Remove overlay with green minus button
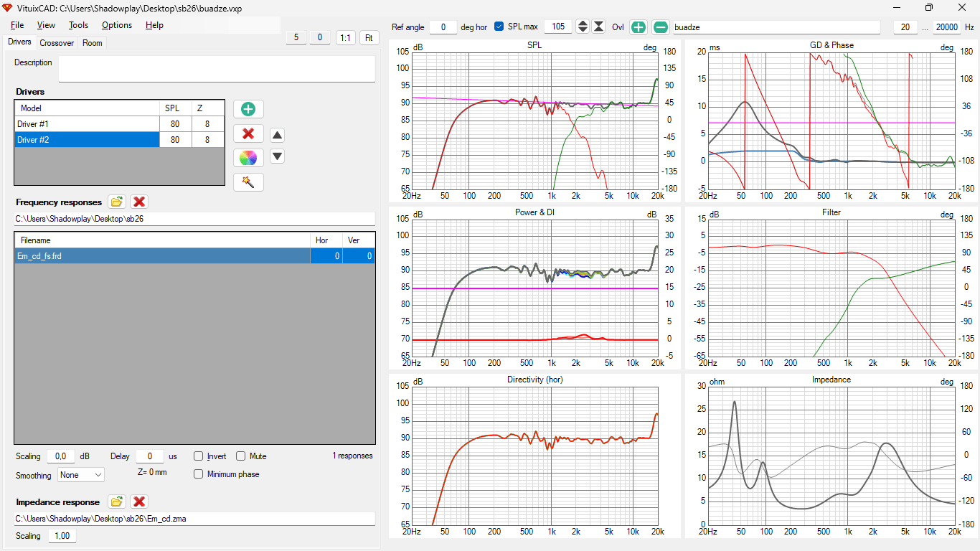The width and height of the screenshot is (980, 551). (x=661, y=27)
